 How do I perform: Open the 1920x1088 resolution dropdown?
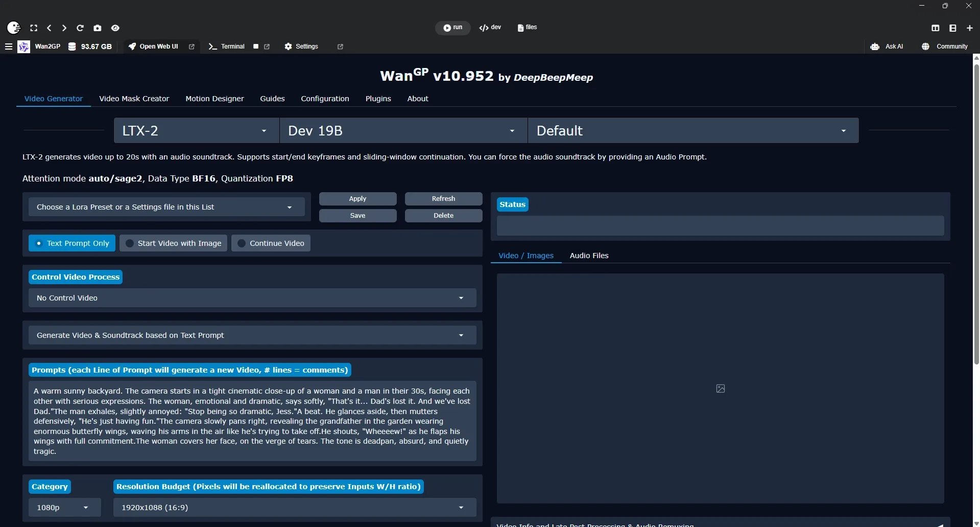coord(295,508)
